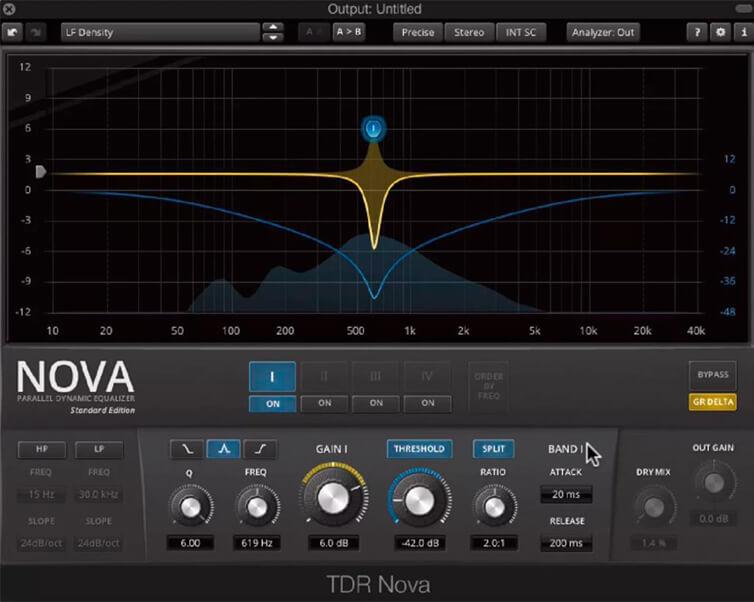Viewport: 754px width, 602px height.
Task: Select band III tab
Action: [x=376, y=376]
